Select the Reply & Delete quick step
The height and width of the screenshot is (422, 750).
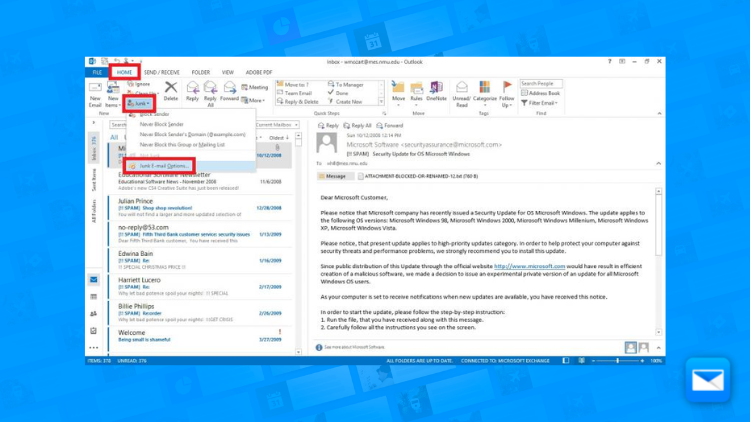298,102
